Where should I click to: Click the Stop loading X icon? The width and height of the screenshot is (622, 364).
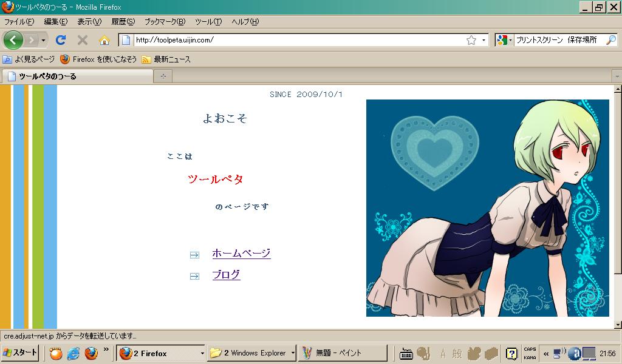click(83, 40)
